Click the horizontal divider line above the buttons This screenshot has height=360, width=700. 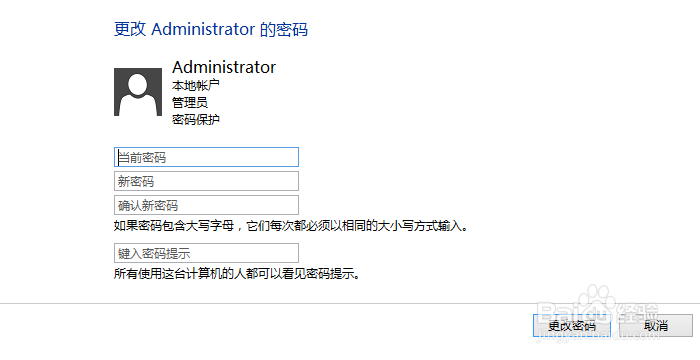[x=350, y=304]
